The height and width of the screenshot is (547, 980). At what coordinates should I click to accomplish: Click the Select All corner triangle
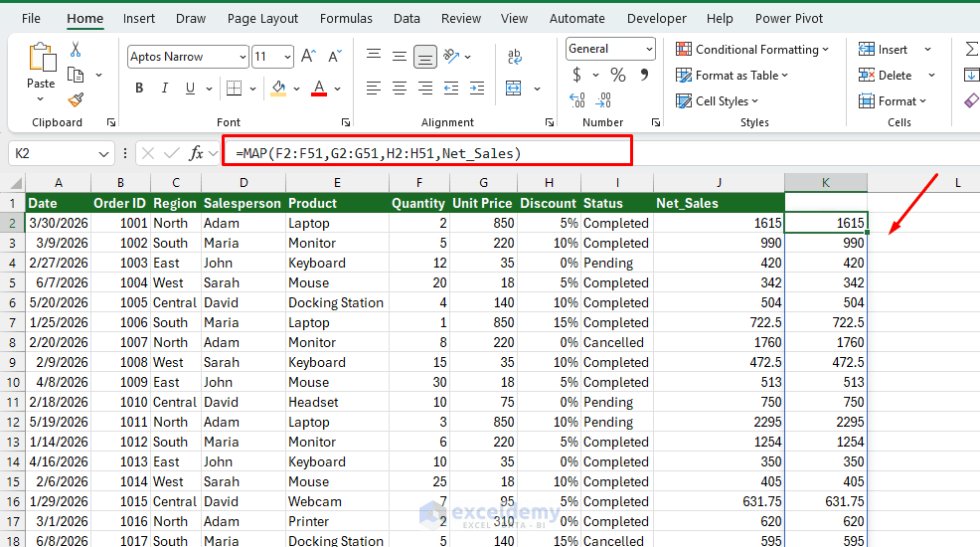pos(16,183)
